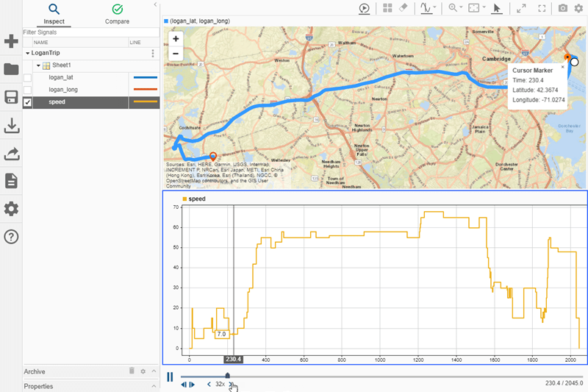This screenshot has height=392, width=588.
Task: Click the map zoom out minus button
Action: 176,53
